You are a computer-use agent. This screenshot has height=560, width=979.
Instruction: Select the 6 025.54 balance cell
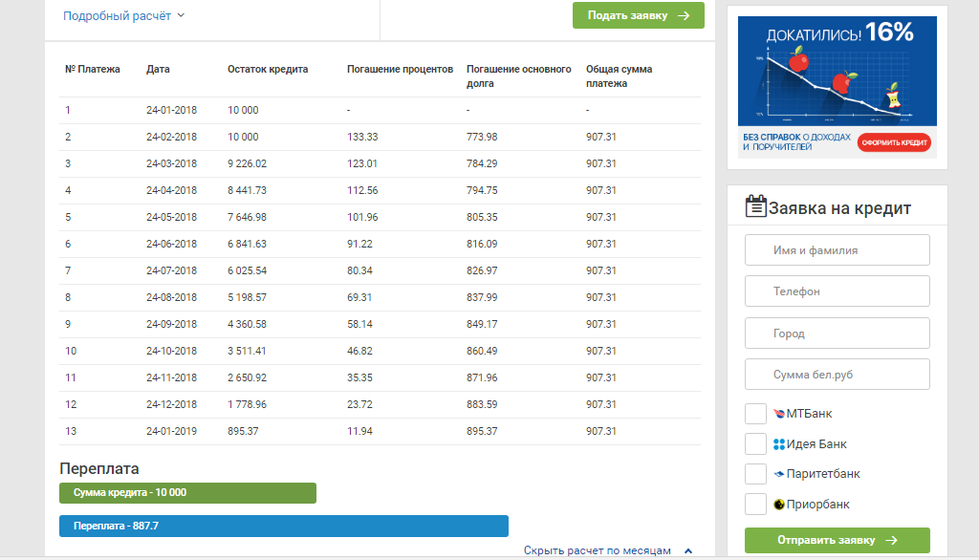tap(248, 271)
